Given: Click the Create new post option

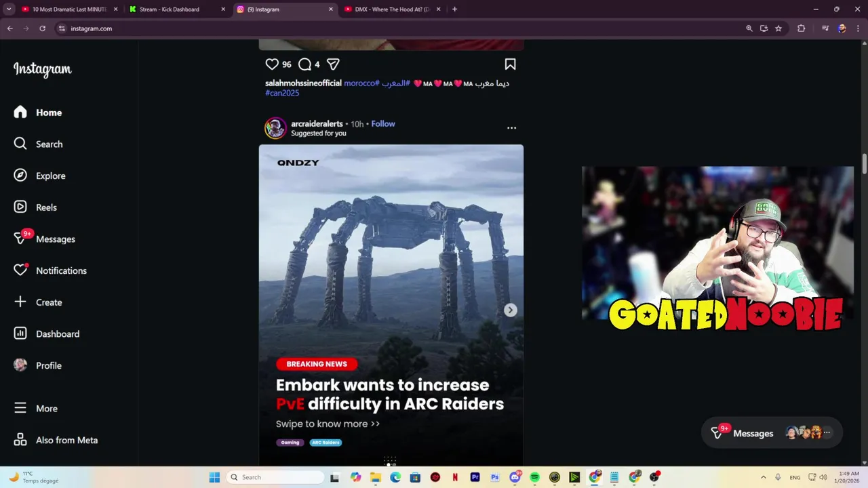Looking at the screenshot, I should pyautogui.click(x=38, y=302).
